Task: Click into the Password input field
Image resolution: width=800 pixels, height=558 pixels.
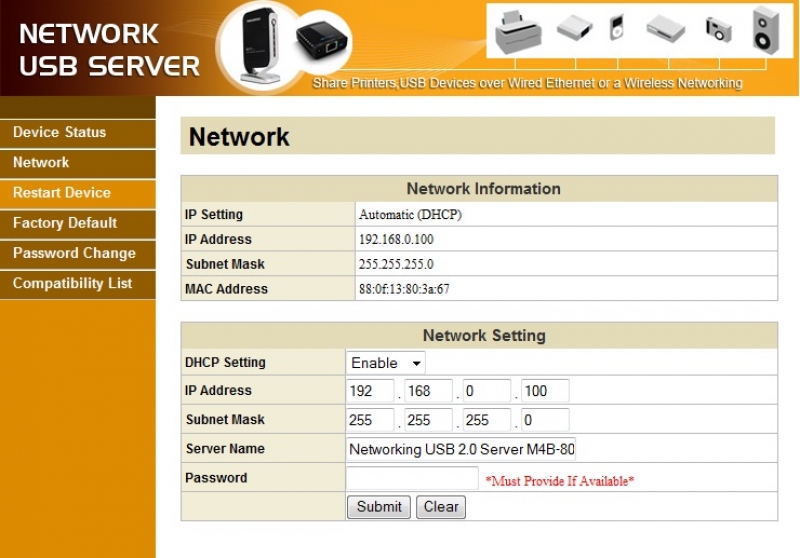Action: pos(412,479)
